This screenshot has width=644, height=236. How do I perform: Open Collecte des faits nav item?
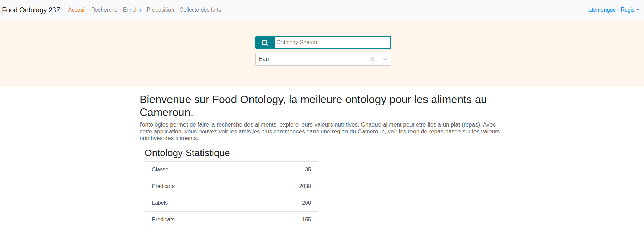coord(200,10)
